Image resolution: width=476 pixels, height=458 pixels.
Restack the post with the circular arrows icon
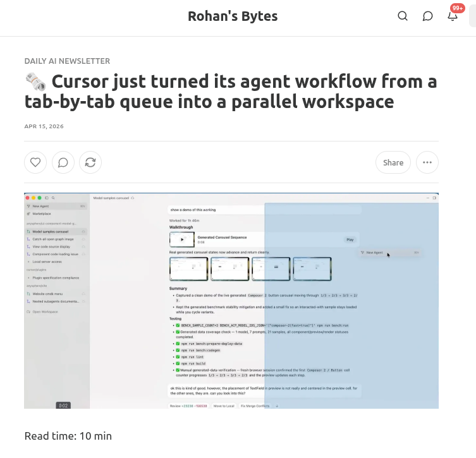tap(90, 162)
